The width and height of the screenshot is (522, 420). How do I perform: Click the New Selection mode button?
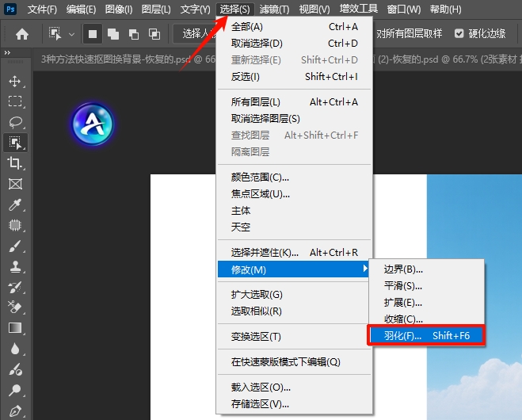(93, 34)
